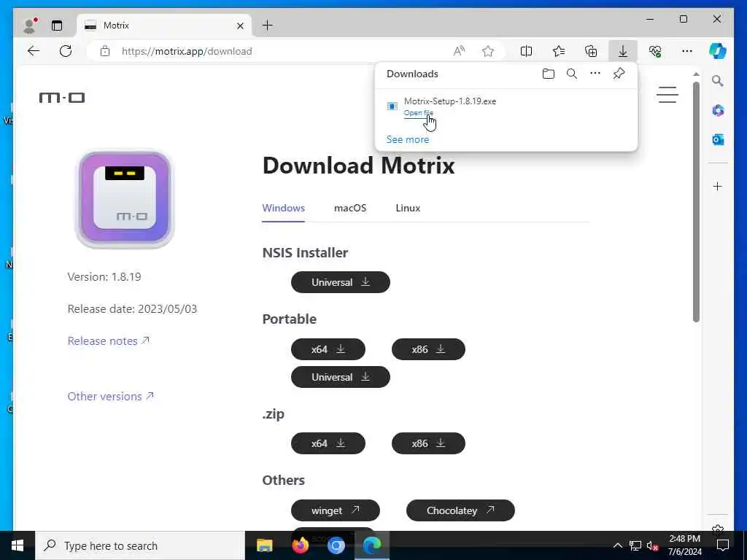Click muted volume tray icon
Image resolution: width=747 pixels, height=560 pixels.
click(x=653, y=545)
